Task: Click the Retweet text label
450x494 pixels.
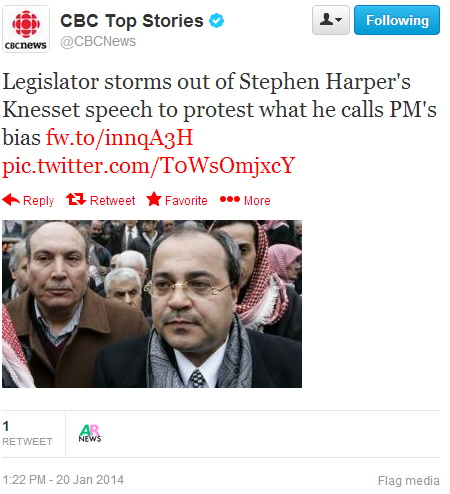Action: (x=112, y=201)
